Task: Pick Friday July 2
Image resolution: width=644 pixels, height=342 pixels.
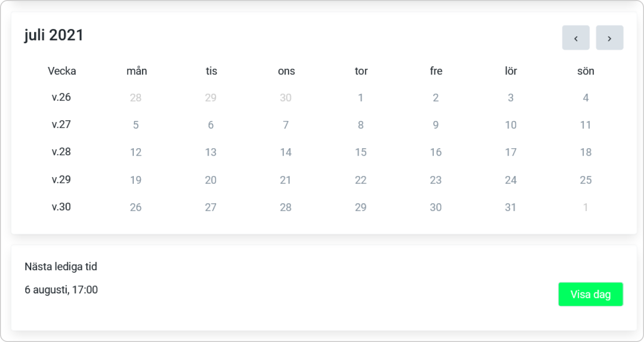Action: tap(436, 98)
